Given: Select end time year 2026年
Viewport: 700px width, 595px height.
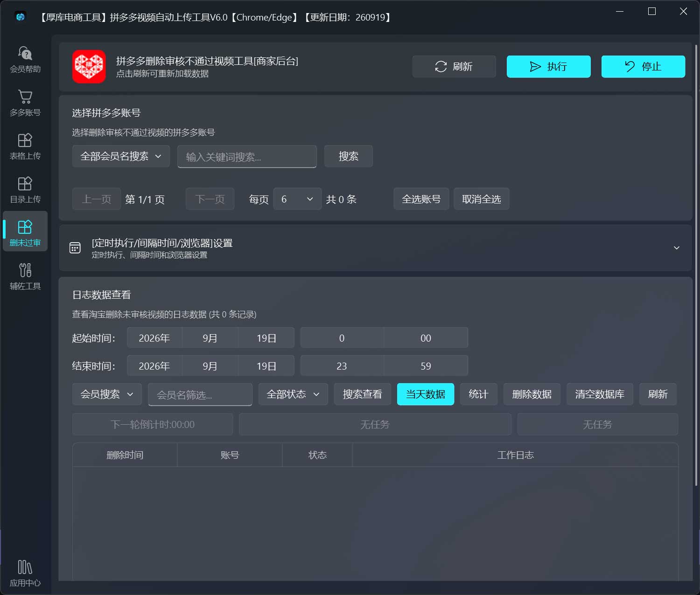Looking at the screenshot, I should tap(154, 366).
